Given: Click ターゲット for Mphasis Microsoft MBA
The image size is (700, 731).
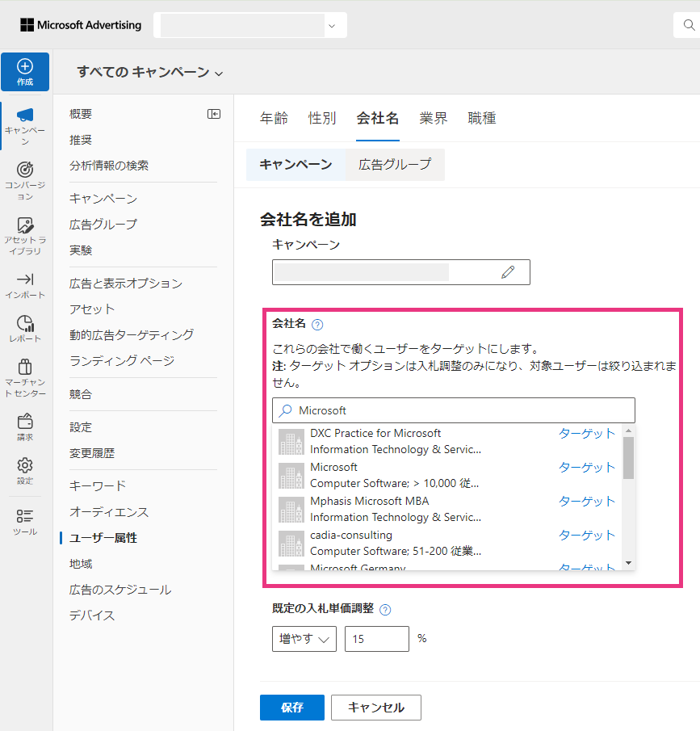Looking at the screenshot, I should 587,502.
